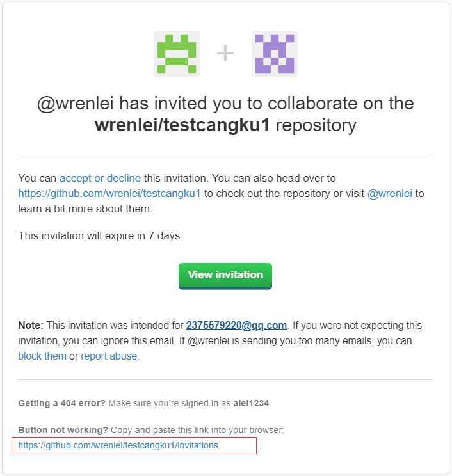Open the testcangku1/invitations URL at bottom
This screenshot has height=476, width=452.
118,445
